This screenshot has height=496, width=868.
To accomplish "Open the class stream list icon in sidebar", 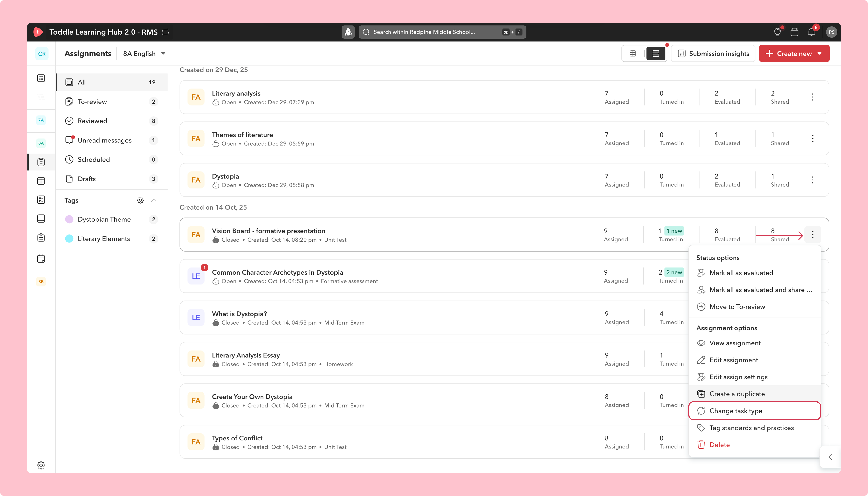I will (41, 78).
